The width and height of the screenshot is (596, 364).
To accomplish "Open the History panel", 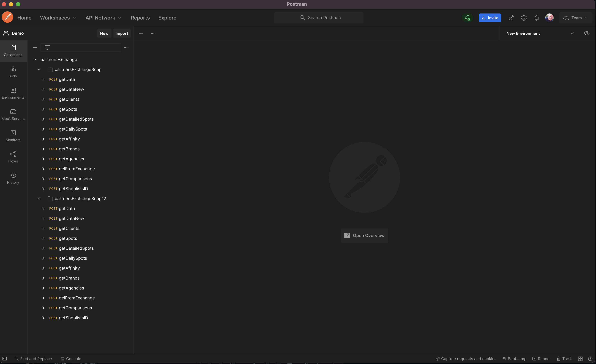I will click(x=13, y=178).
